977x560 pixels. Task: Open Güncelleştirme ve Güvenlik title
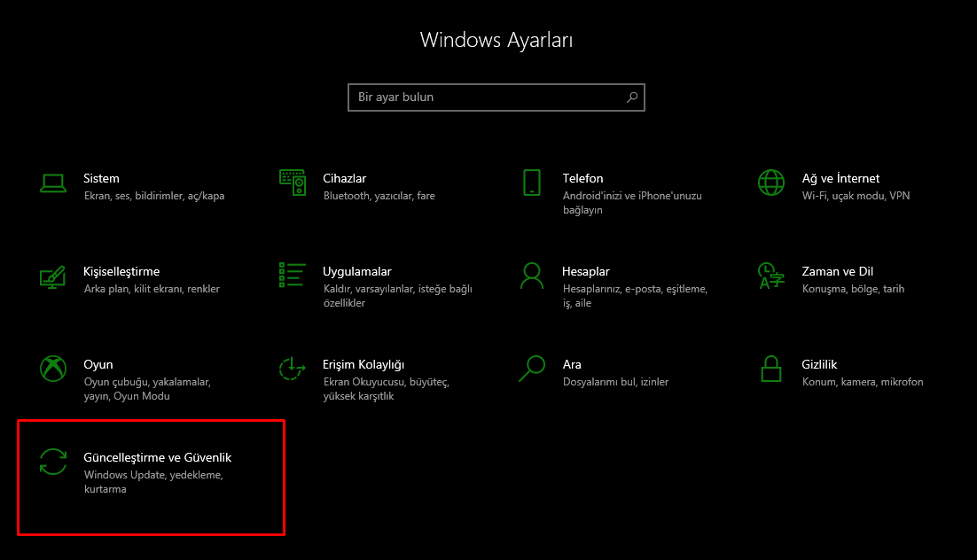point(158,458)
